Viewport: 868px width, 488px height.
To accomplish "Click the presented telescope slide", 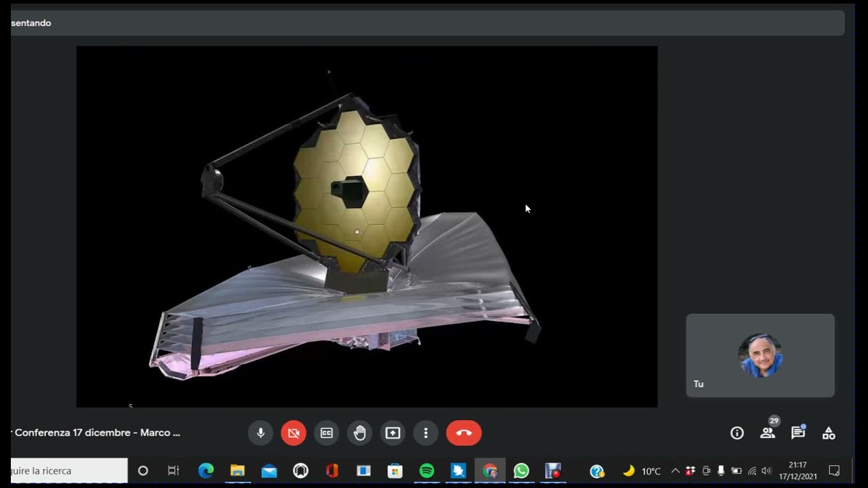I will tap(366, 226).
